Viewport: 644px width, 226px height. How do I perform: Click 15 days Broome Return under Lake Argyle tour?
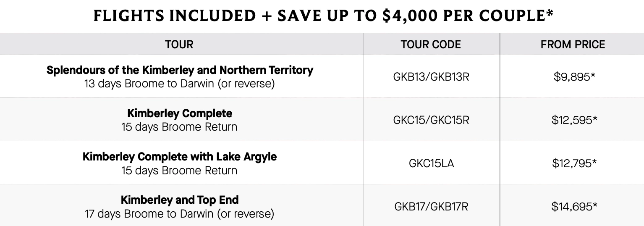point(180,171)
